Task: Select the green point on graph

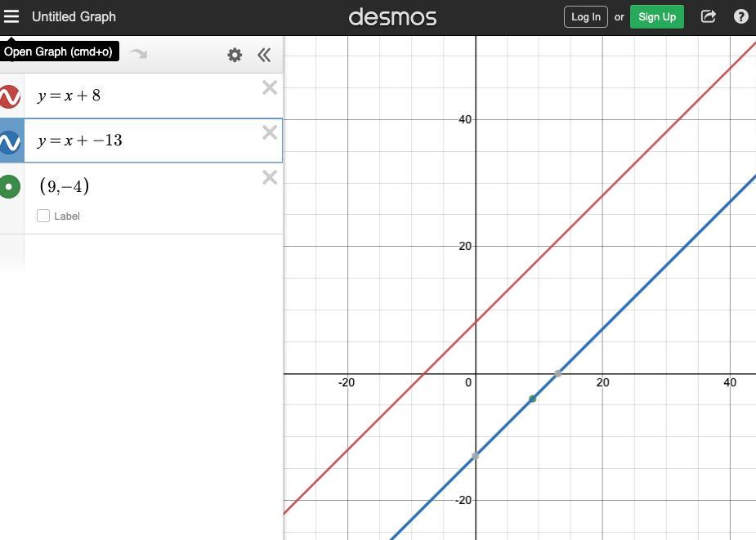Action: pos(532,399)
